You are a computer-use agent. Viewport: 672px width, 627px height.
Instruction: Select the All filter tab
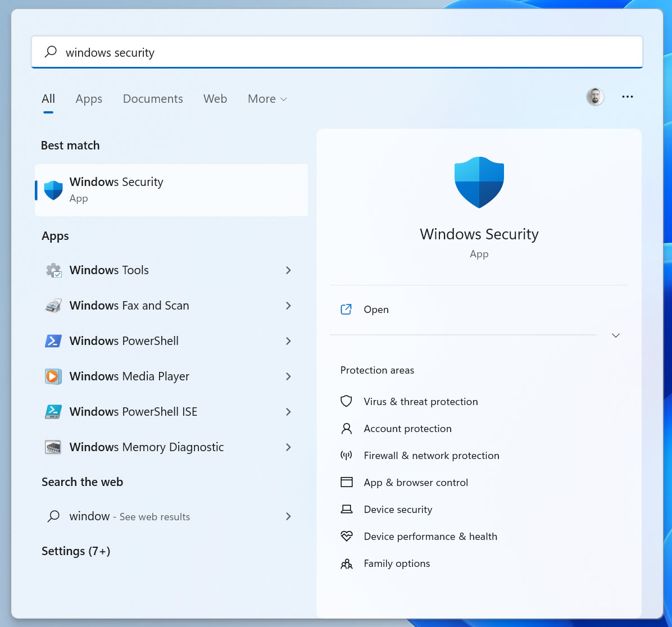pos(48,99)
